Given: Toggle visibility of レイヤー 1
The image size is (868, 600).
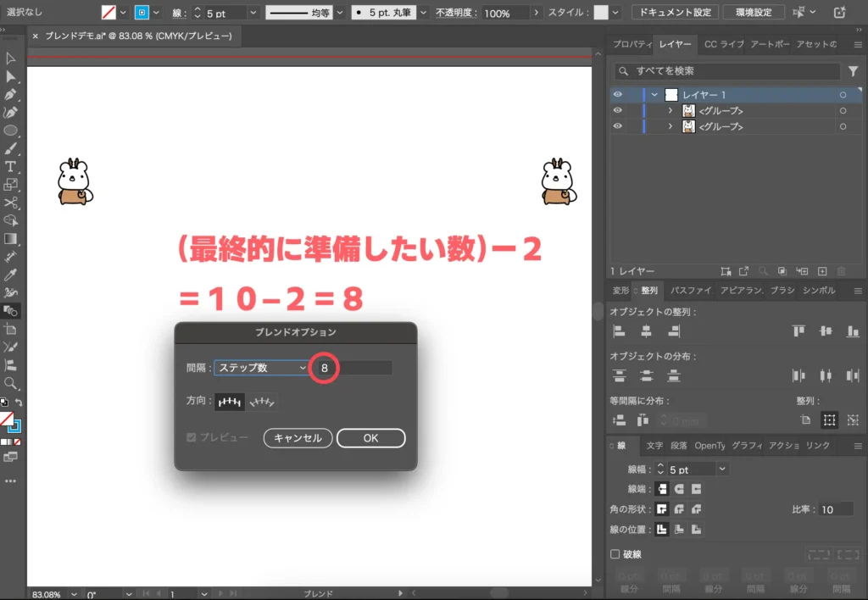Looking at the screenshot, I should (x=617, y=95).
